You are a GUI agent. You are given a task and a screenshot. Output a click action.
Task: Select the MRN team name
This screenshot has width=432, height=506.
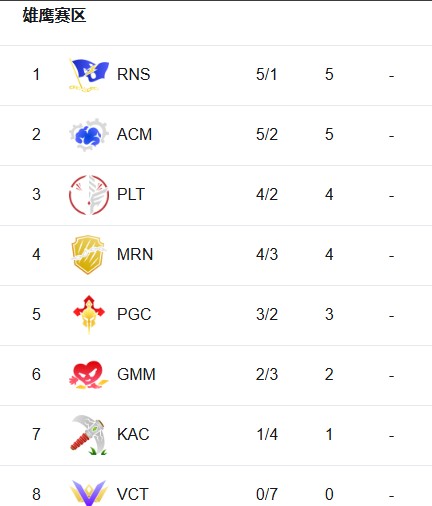(135, 254)
